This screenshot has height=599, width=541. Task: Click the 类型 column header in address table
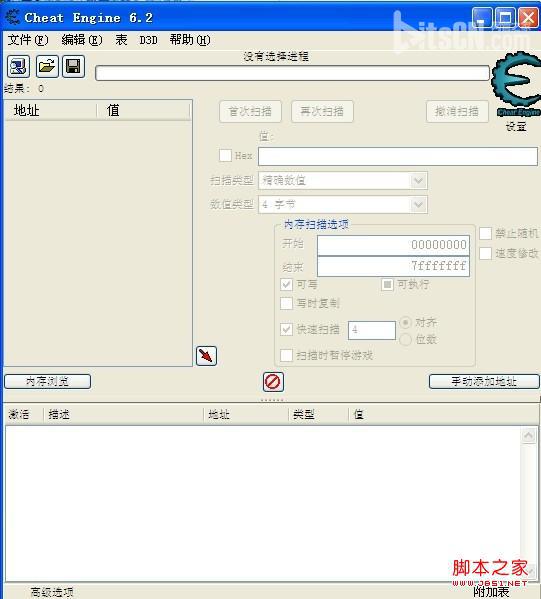tap(318, 414)
